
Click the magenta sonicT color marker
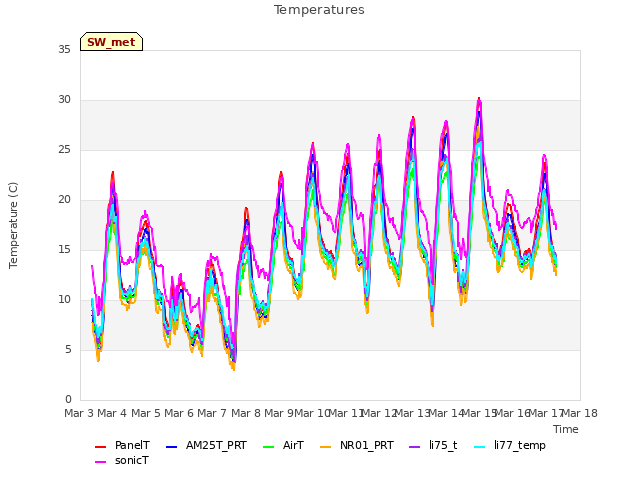(x=100, y=462)
